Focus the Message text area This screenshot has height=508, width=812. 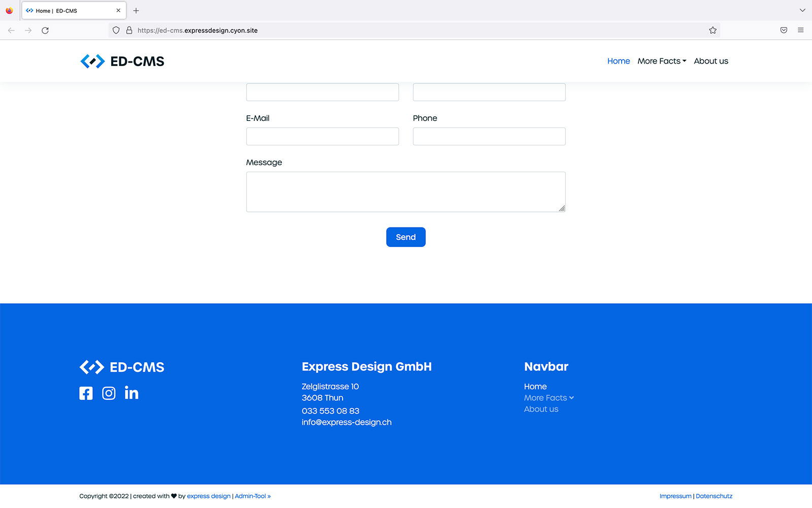[x=405, y=192]
